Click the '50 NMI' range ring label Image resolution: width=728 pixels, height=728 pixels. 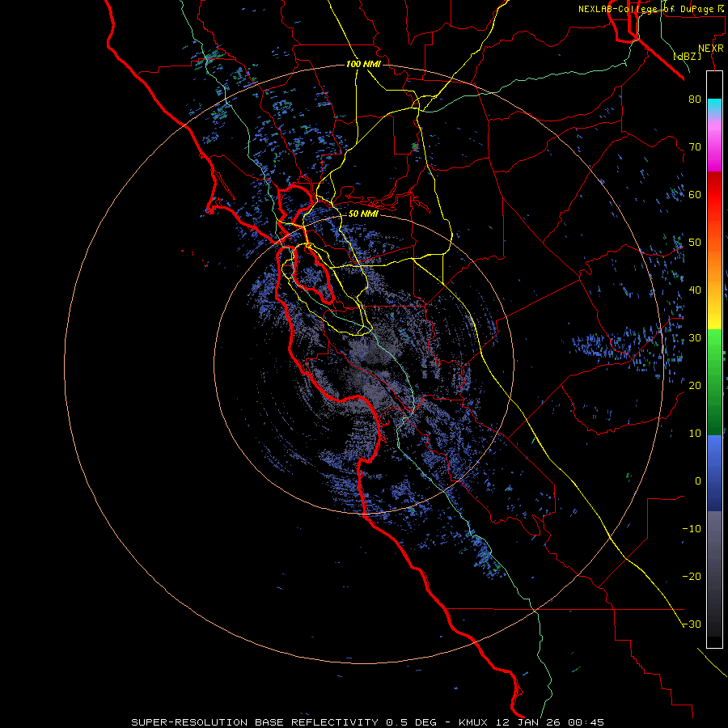point(363,214)
